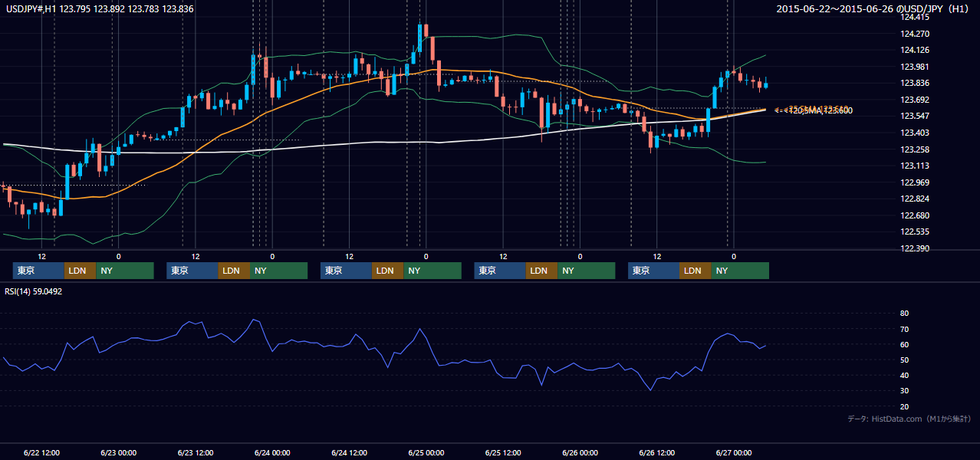Click the 123.692 price axis label

click(x=916, y=100)
